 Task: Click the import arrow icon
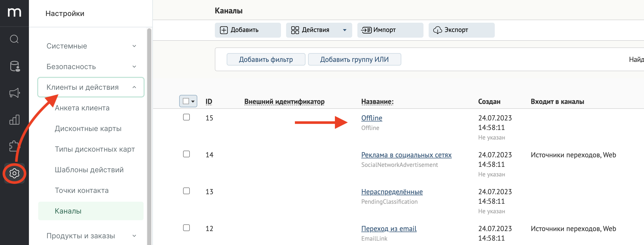coord(366,30)
